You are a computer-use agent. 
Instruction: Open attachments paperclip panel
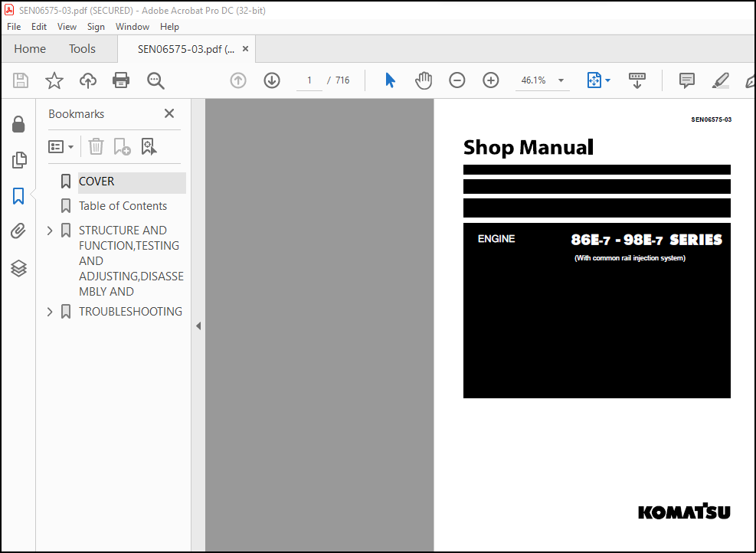click(18, 231)
